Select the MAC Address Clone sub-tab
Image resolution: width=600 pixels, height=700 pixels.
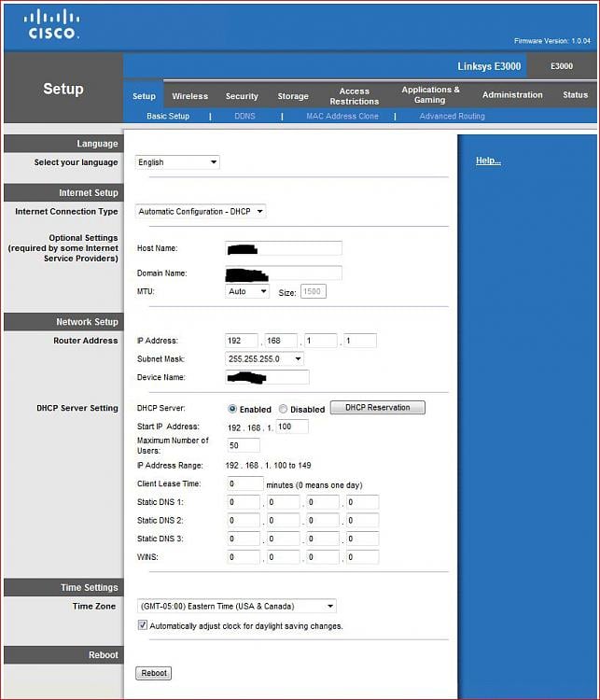point(342,116)
